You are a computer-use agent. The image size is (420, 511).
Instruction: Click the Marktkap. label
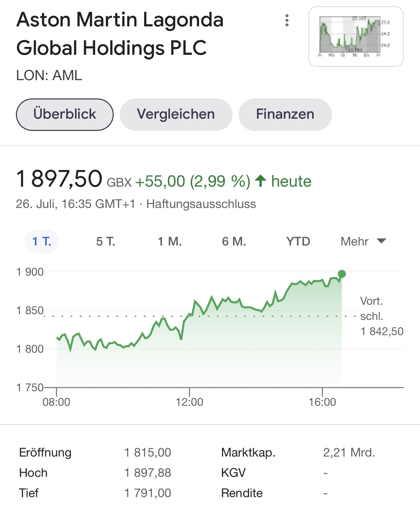click(248, 452)
